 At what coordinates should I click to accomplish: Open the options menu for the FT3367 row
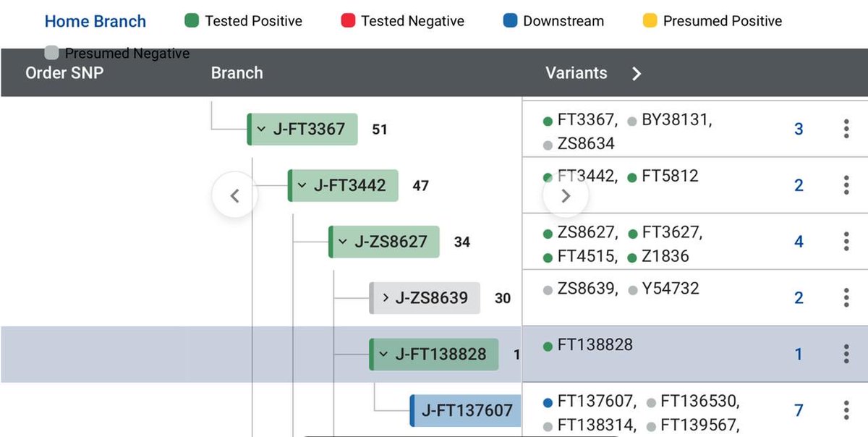coord(846,129)
